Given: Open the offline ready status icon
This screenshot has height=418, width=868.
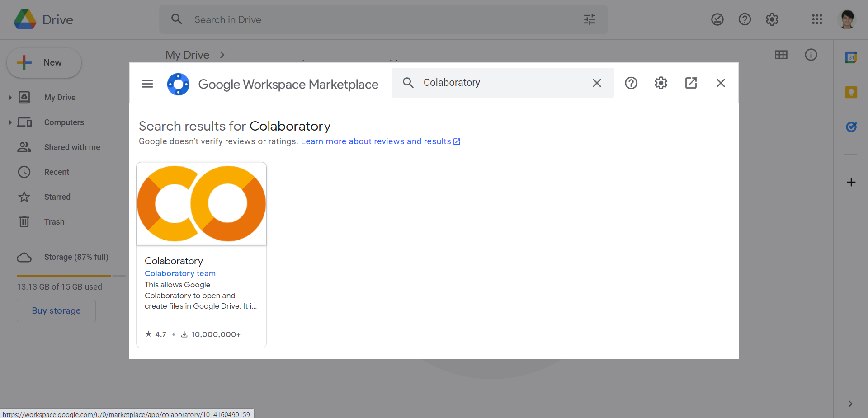Looking at the screenshot, I should point(717,19).
